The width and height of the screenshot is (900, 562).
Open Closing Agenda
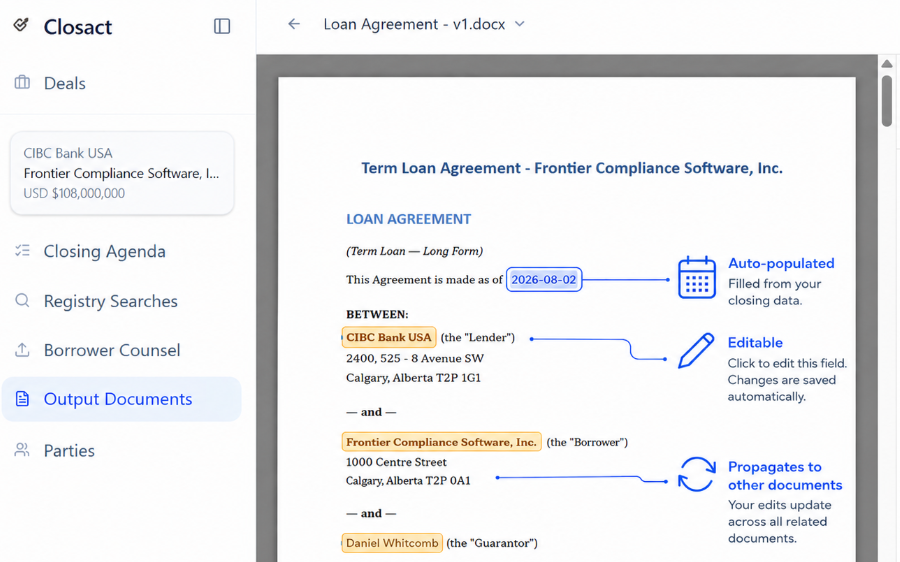(x=104, y=251)
